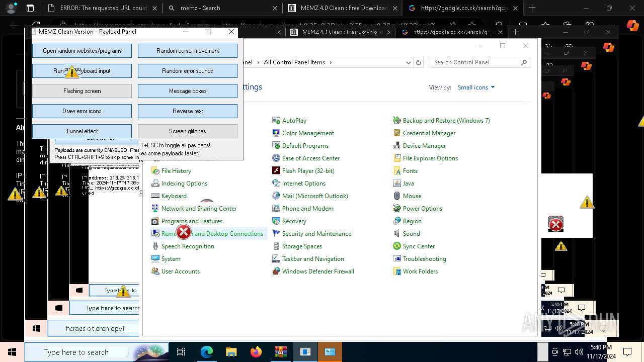The height and width of the screenshot is (362, 644).
Task: Open the AutoPlay icon in Control Panel
Action: coord(276,121)
